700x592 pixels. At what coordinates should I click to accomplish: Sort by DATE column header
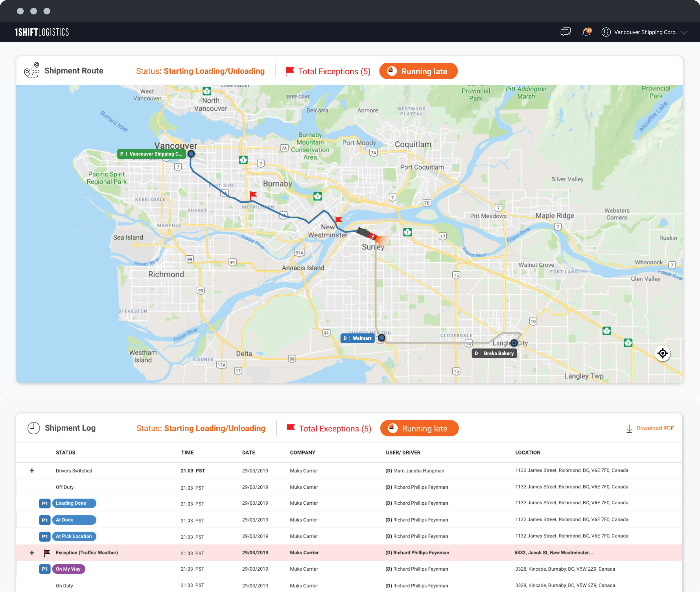249,452
